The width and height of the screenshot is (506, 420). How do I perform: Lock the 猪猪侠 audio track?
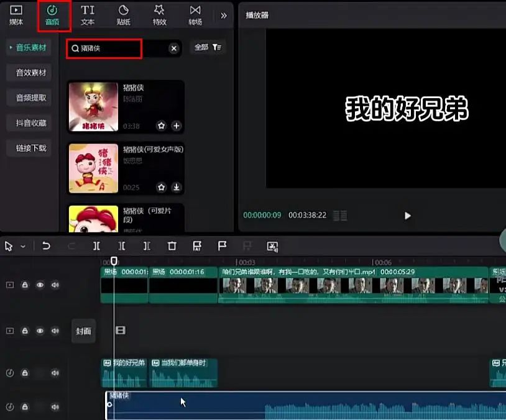[25, 407]
